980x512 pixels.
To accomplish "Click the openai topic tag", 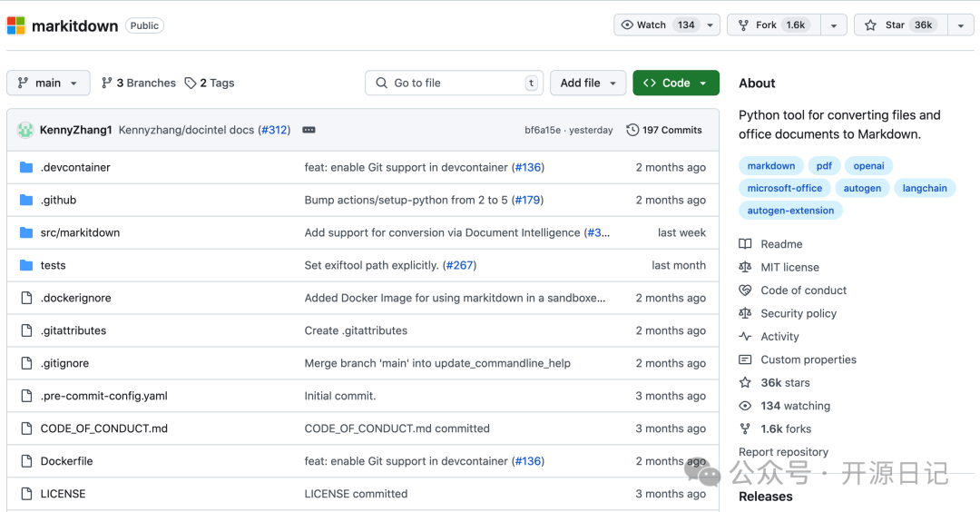I will point(868,165).
